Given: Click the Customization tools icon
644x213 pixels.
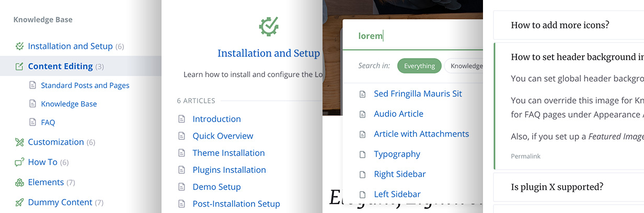Looking at the screenshot, I should 19,142.
